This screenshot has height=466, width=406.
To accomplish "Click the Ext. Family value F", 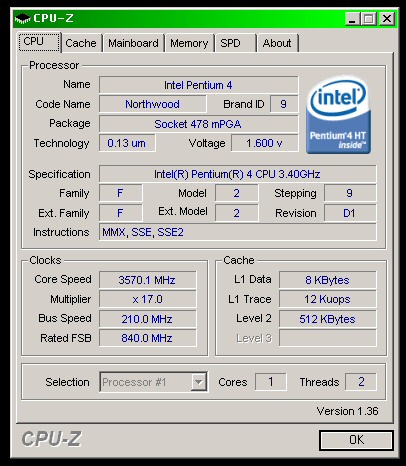I will pyautogui.click(x=120, y=213).
